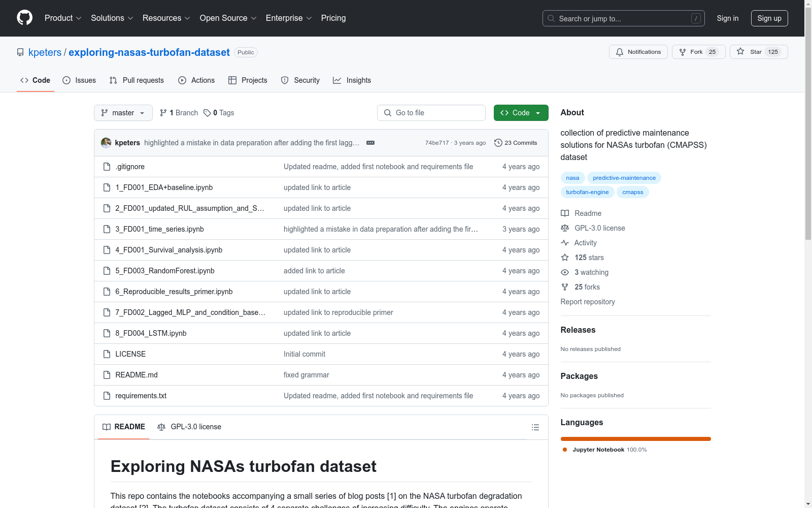Select the README tab

pyautogui.click(x=124, y=427)
